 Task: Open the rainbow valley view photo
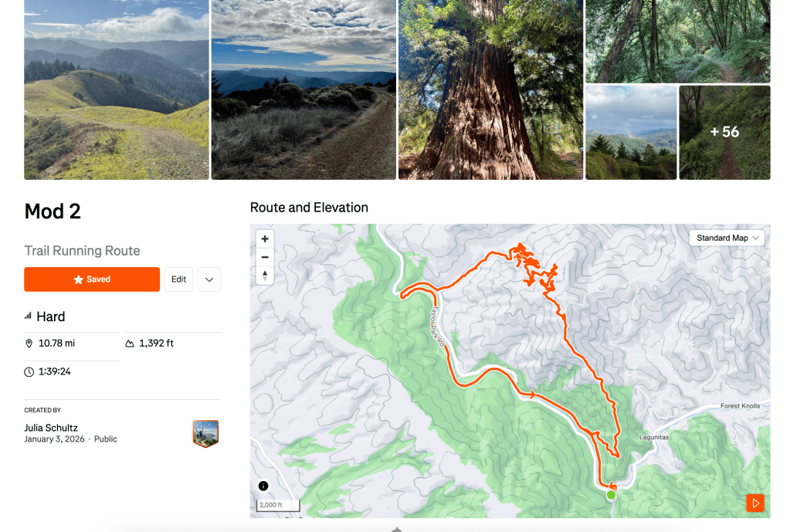tap(631, 132)
